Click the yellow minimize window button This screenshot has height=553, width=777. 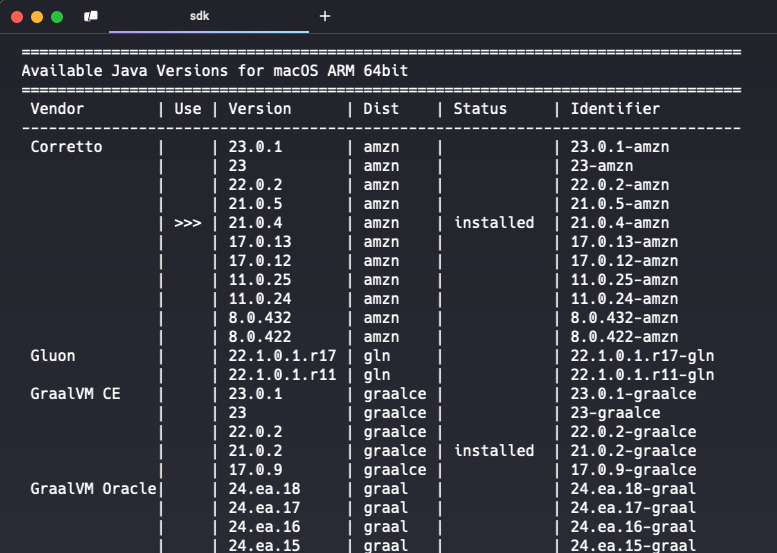[37, 17]
